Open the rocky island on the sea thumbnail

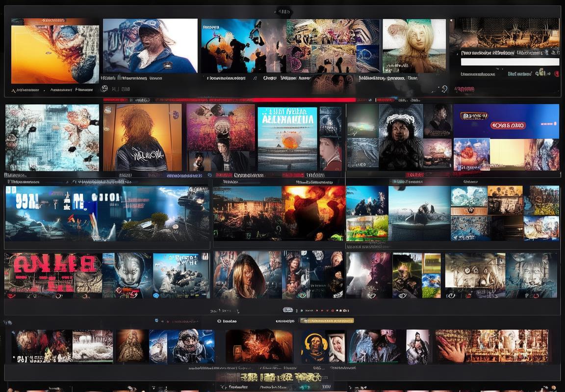pyautogui.click(x=419, y=213)
